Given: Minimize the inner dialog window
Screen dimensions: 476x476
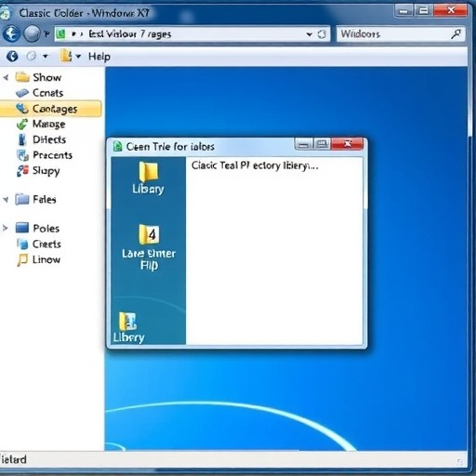Looking at the screenshot, I should click(304, 144).
